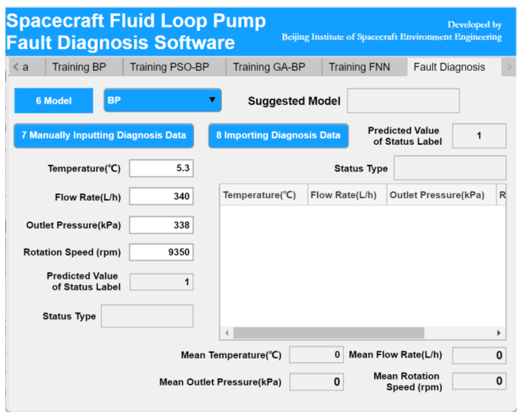The width and height of the screenshot is (525, 420).
Task: Switch to the Training PSO-BP tab
Action: pyautogui.click(x=169, y=67)
